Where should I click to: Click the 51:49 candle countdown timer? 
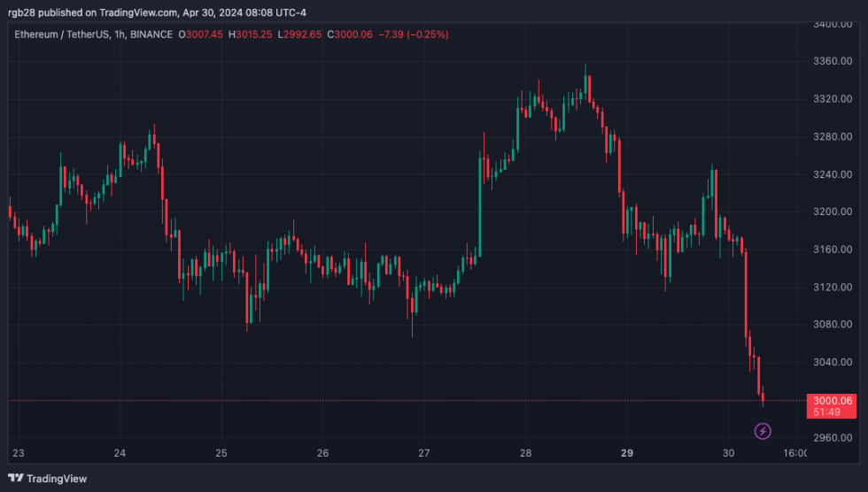tap(832, 412)
